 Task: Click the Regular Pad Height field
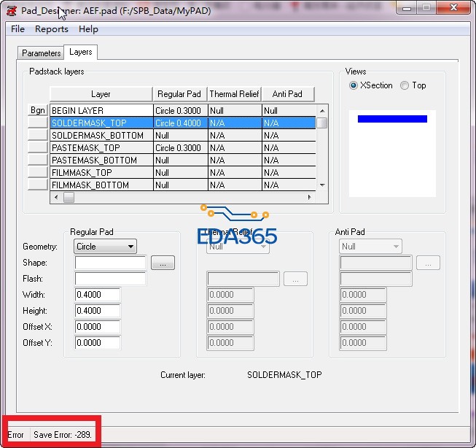pos(98,311)
